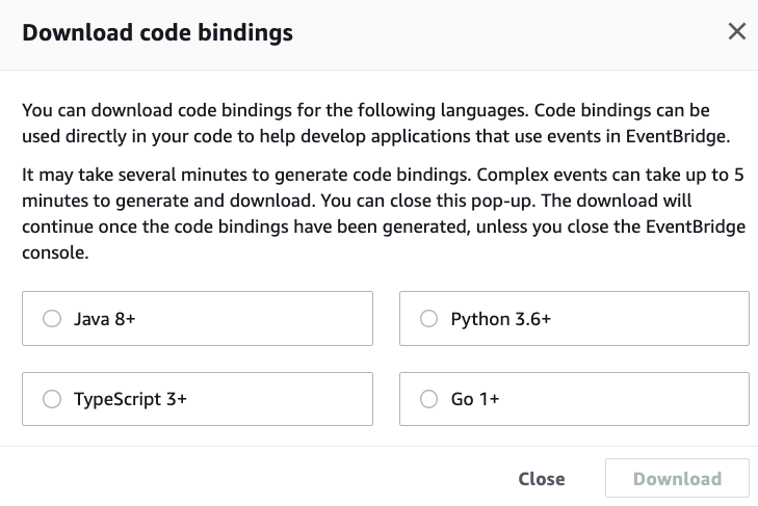Close the dialog with the X icon

point(737,32)
